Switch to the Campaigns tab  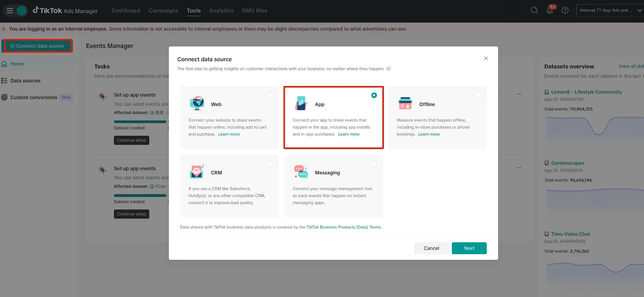pyautogui.click(x=164, y=10)
